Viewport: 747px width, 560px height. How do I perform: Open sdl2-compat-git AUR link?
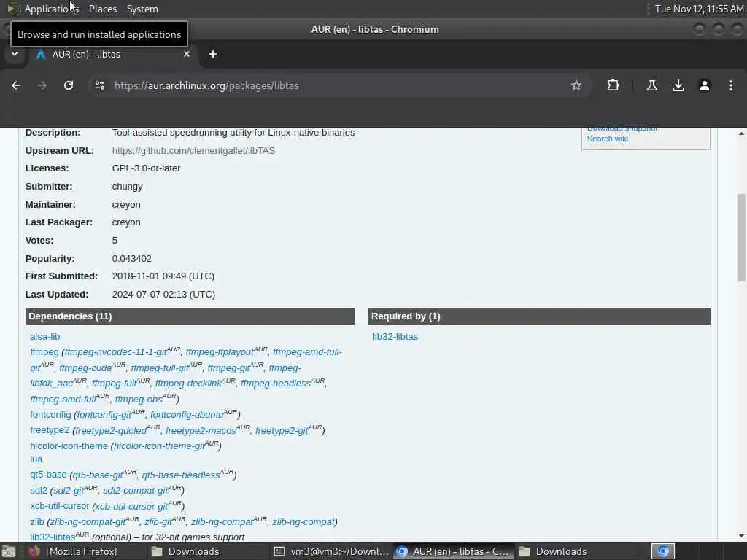[x=136, y=491]
